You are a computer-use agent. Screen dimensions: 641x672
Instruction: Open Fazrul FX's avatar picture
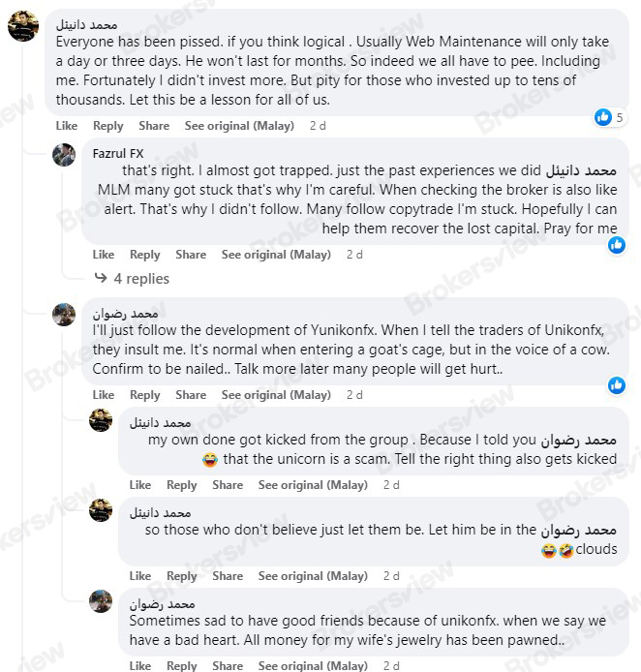[x=64, y=155]
